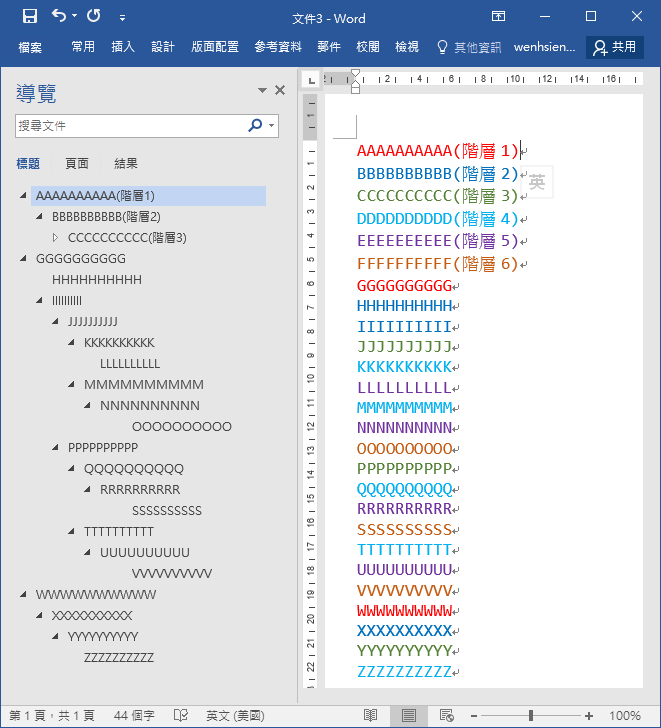Click DDDDDDDDDD(階層 4) line in document
661x728 pixels.
[x=437, y=219]
